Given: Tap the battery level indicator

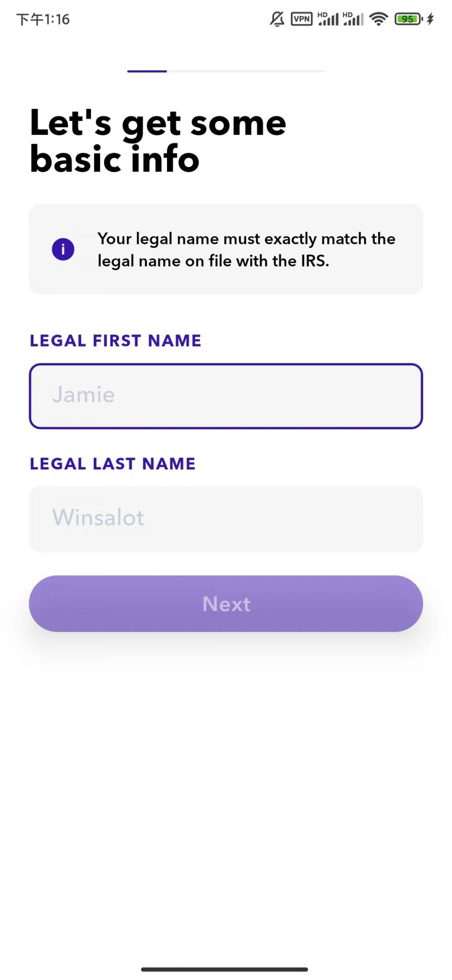Looking at the screenshot, I should pyautogui.click(x=408, y=19).
